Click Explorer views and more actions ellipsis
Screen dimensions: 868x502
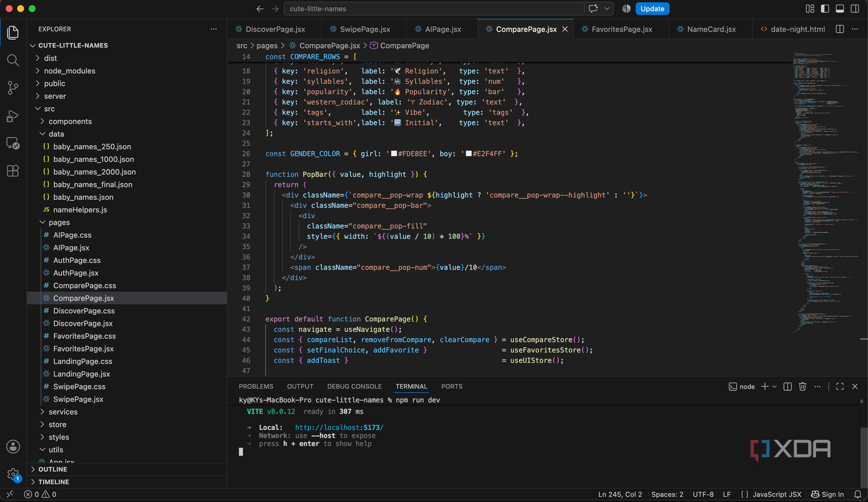click(214, 29)
